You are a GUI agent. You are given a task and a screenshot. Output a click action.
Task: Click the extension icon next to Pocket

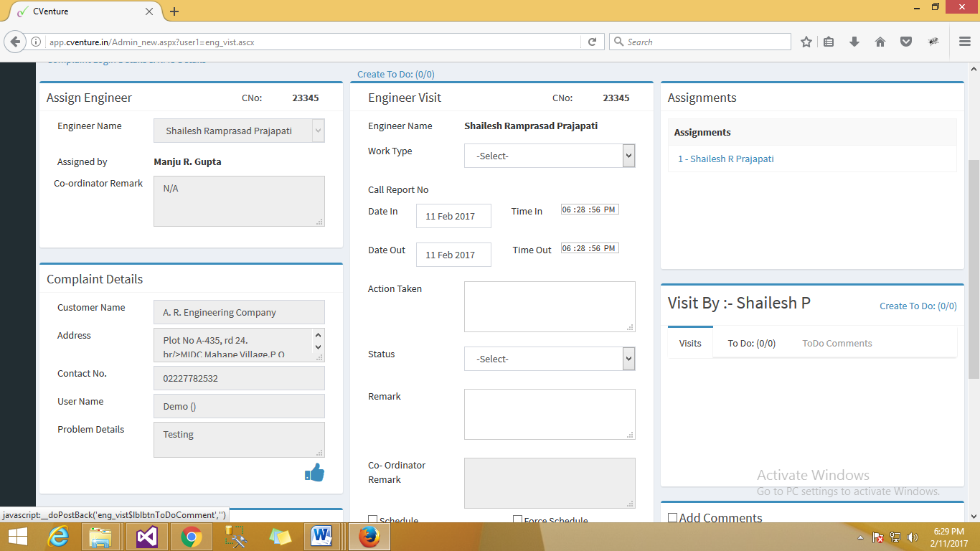[x=933, y=42]
